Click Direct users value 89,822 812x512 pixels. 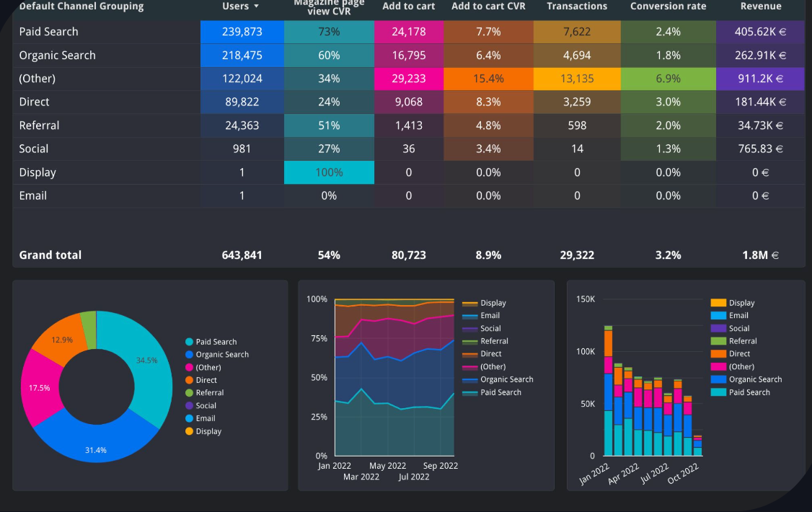tap(242, 102)
